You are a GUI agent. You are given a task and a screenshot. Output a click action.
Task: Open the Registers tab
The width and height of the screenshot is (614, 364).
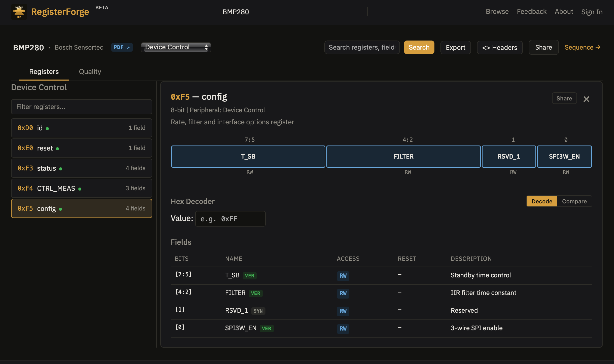(44, 72)
